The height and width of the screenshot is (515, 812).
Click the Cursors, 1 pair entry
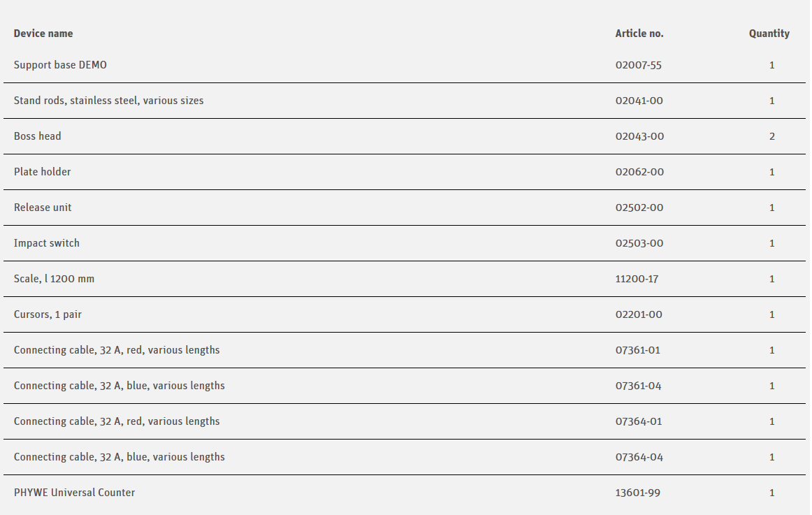tap(48, 314)
